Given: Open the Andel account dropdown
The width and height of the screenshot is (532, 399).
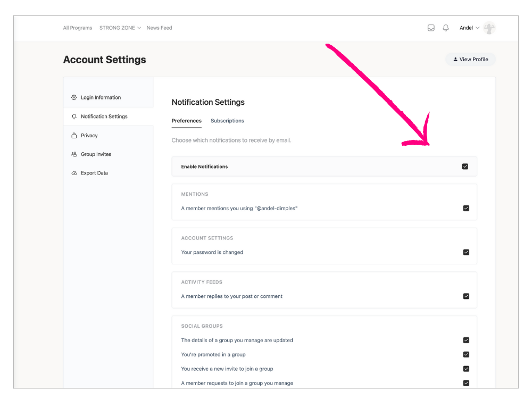Looking at the screenshot, I should [469, 28].
